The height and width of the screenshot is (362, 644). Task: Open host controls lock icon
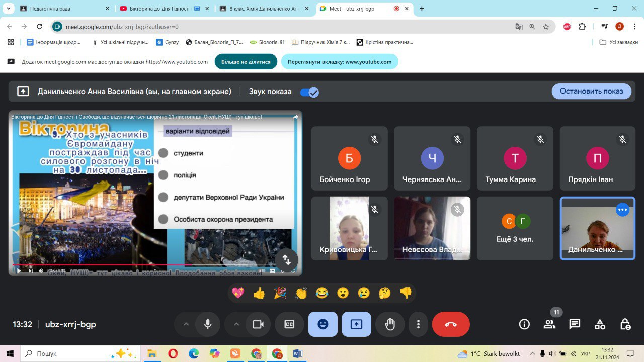click(x=625, y=324)
